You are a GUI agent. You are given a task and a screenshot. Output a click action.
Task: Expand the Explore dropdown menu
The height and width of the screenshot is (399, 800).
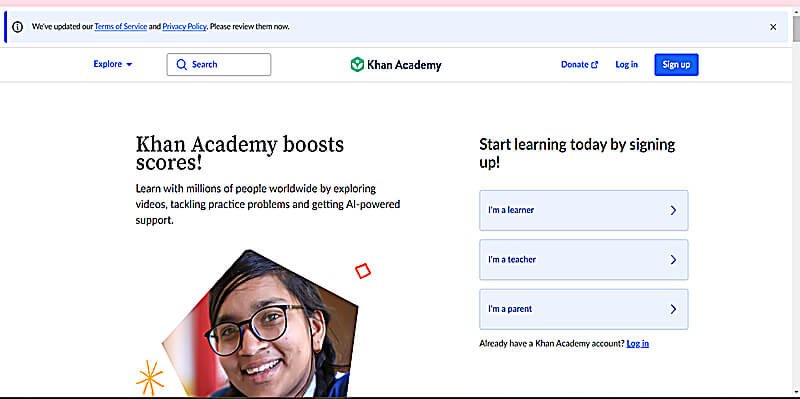point(113,64)
